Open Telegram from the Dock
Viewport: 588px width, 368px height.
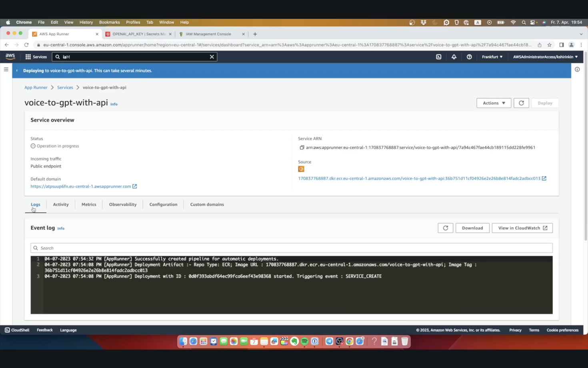329,341
